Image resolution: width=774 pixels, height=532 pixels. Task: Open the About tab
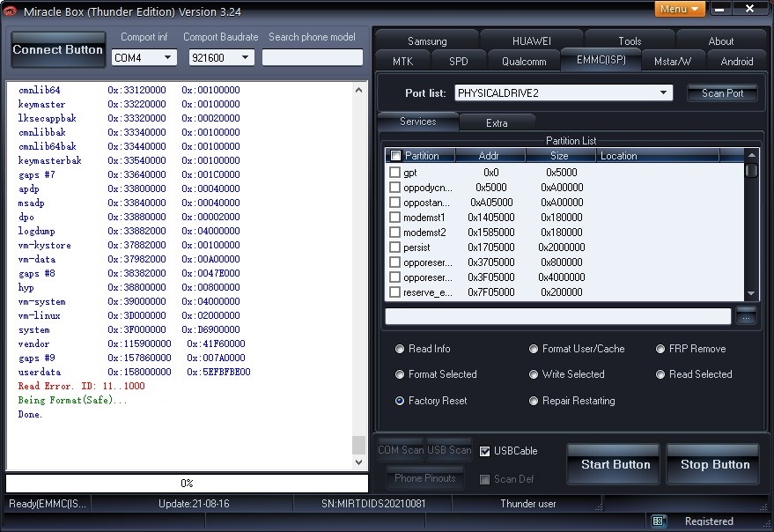tap(720, 41)
